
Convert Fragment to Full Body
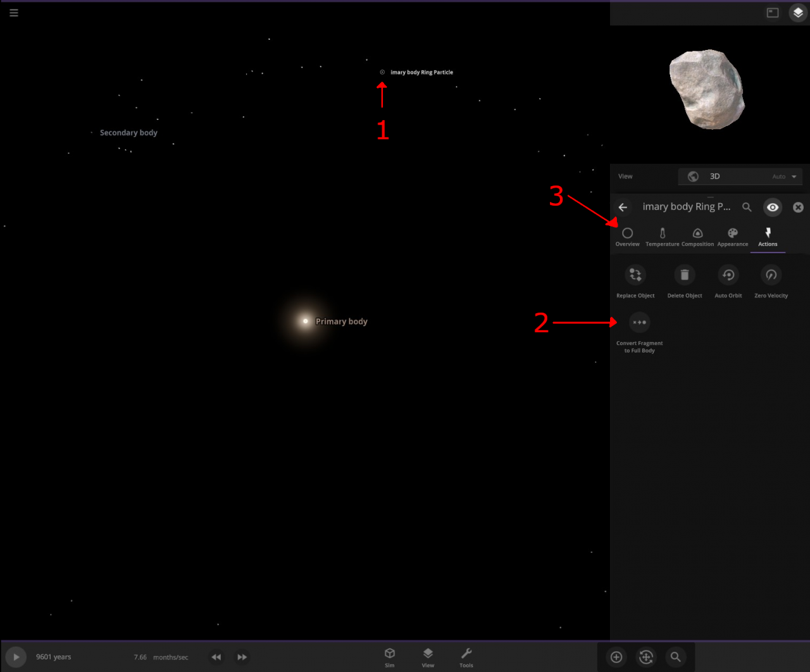[639, 323]
